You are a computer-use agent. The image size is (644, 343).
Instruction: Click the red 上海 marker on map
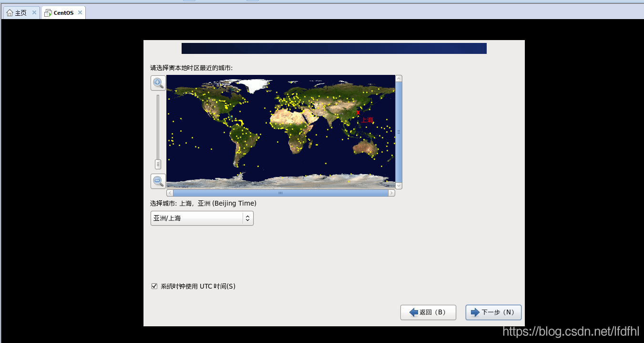(x=358, y=113)
